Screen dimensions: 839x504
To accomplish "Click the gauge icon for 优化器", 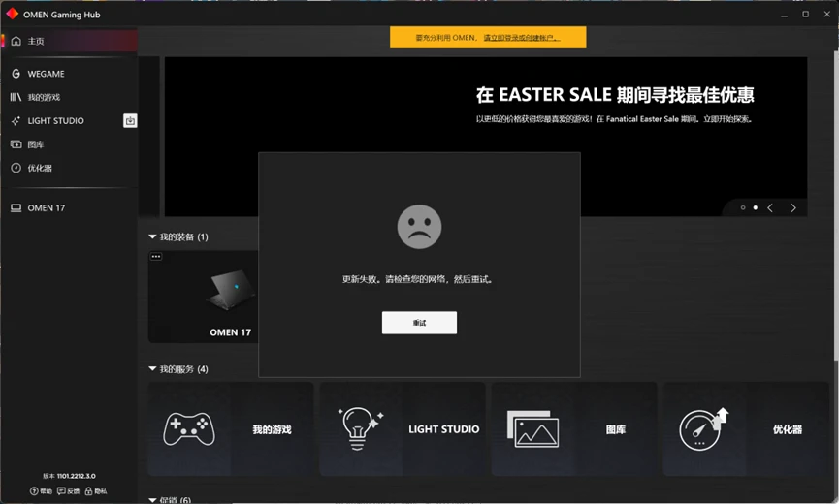I will coord(16,168).
